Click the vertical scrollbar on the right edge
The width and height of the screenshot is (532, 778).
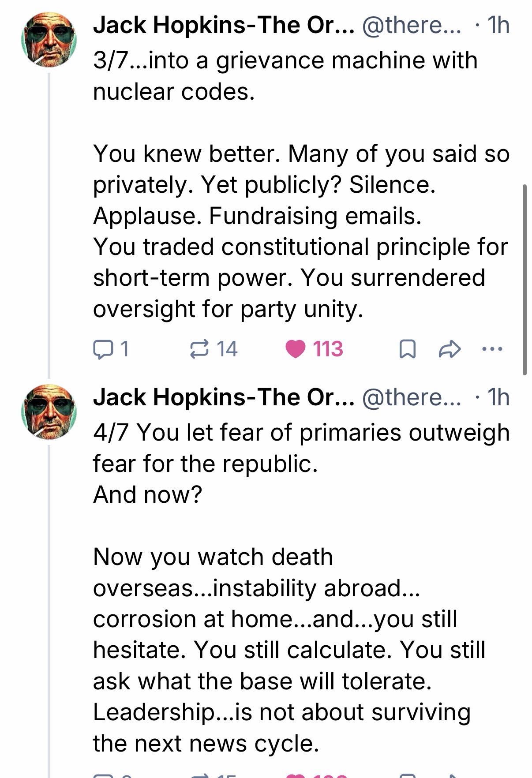coord(525,280)
